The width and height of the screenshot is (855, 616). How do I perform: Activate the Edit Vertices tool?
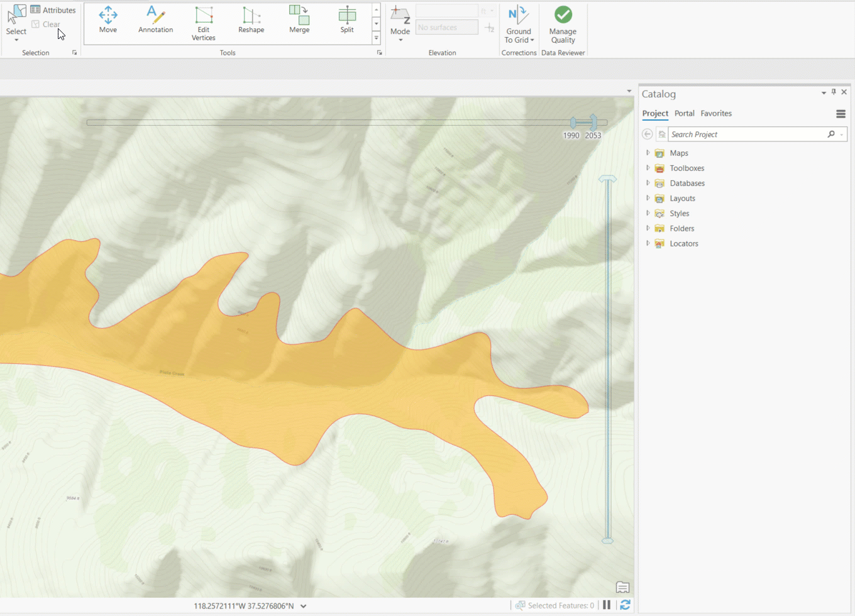204,23
